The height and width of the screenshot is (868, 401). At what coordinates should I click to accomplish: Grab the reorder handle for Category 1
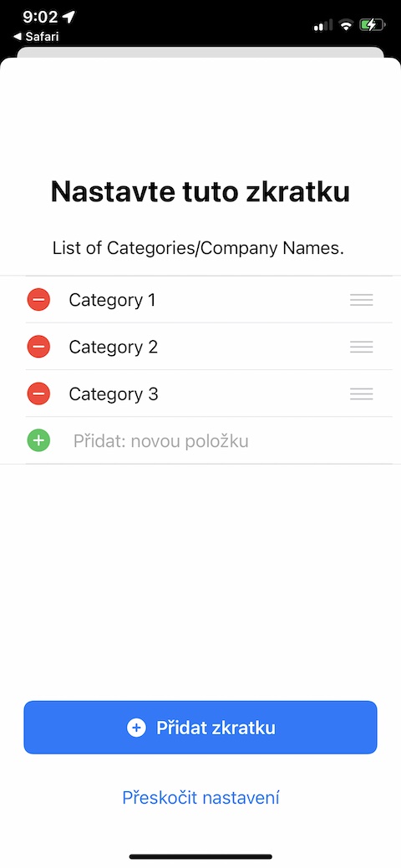coord(362,300)
